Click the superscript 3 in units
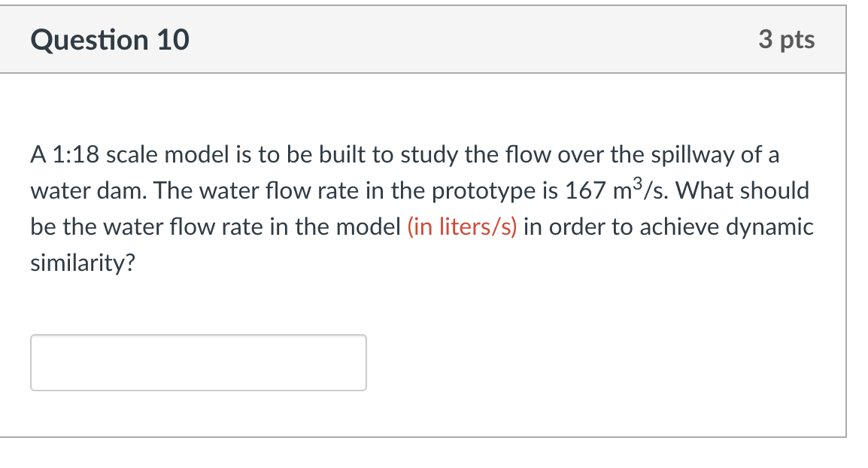 click(x=638, y=184)
